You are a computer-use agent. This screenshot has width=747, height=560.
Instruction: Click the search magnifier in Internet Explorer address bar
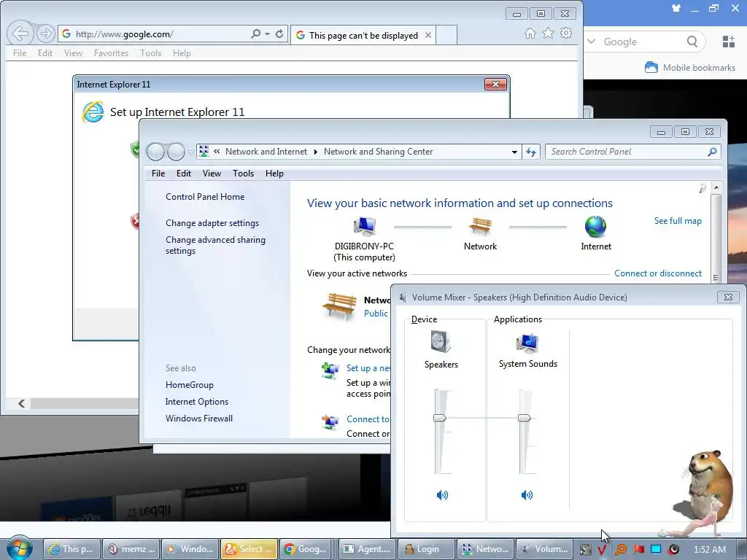256,34
